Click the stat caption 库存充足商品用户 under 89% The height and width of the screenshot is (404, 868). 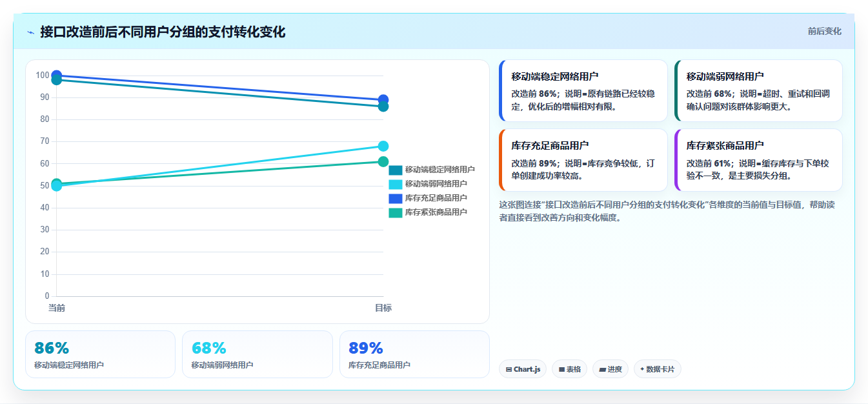click(379, 365)
